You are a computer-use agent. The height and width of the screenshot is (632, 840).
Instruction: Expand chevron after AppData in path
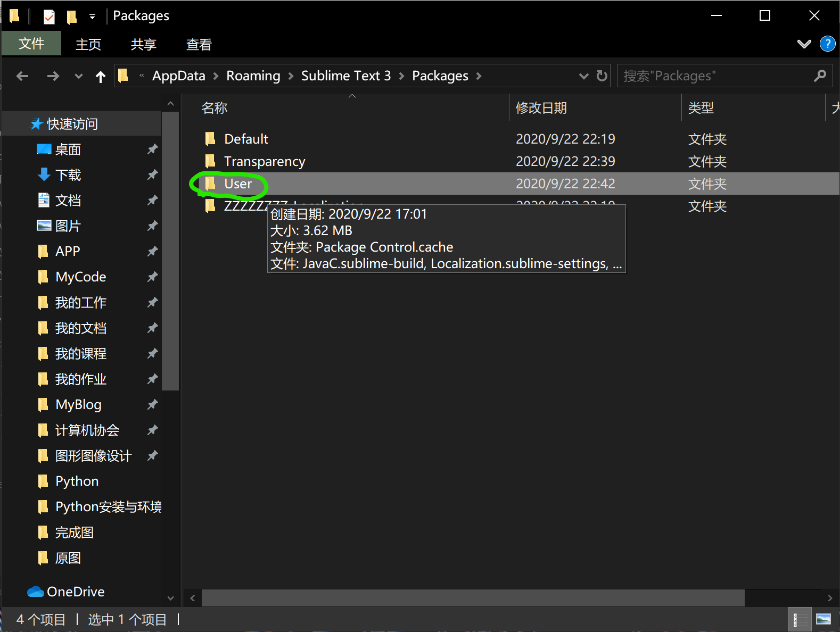click(x=216, y=76)
